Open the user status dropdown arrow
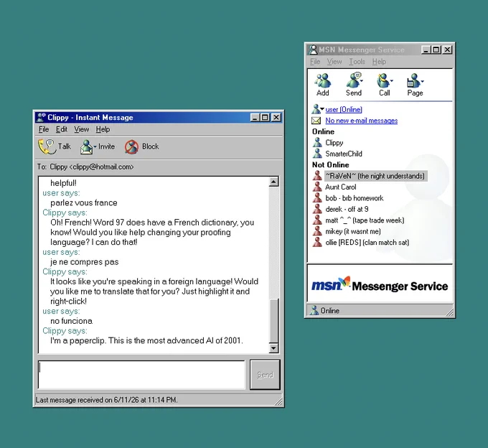 click(x=322, y=109)
